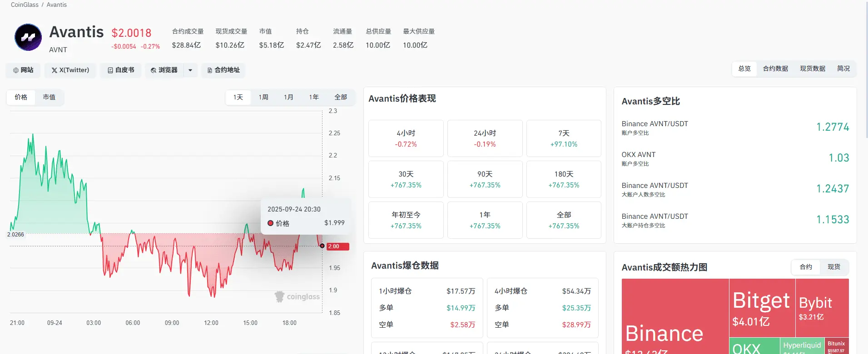Click the 90天 performance card

click(x=485, y=179)
